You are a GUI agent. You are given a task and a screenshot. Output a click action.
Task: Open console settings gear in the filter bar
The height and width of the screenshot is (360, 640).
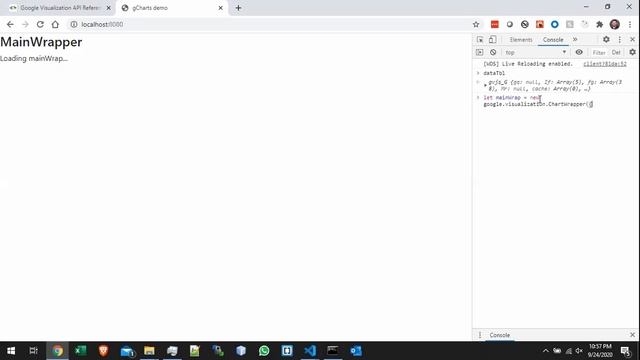coord(632,52)
